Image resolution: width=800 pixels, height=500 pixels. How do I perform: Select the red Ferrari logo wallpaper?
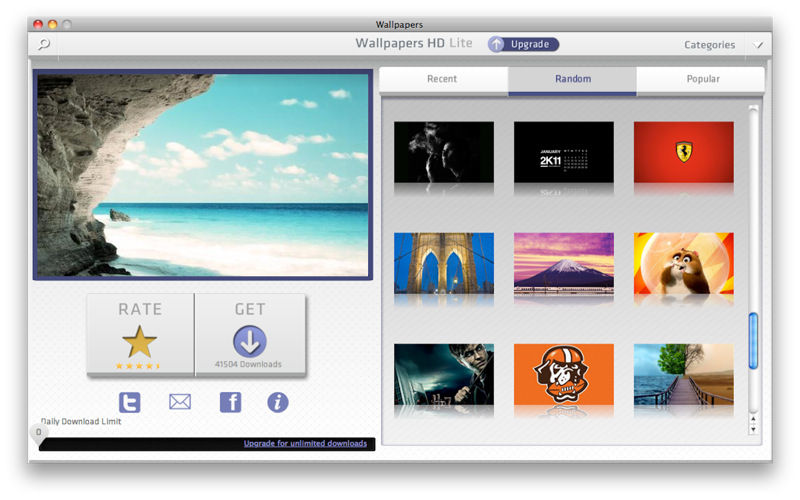pyautogui.click(x=684, y=152)
